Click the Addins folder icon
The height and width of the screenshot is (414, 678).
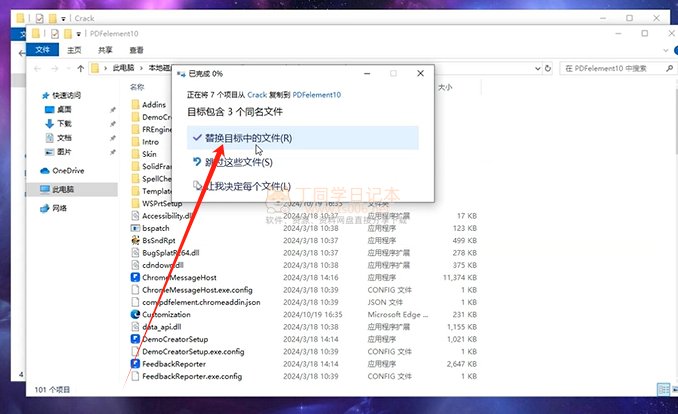135,104
